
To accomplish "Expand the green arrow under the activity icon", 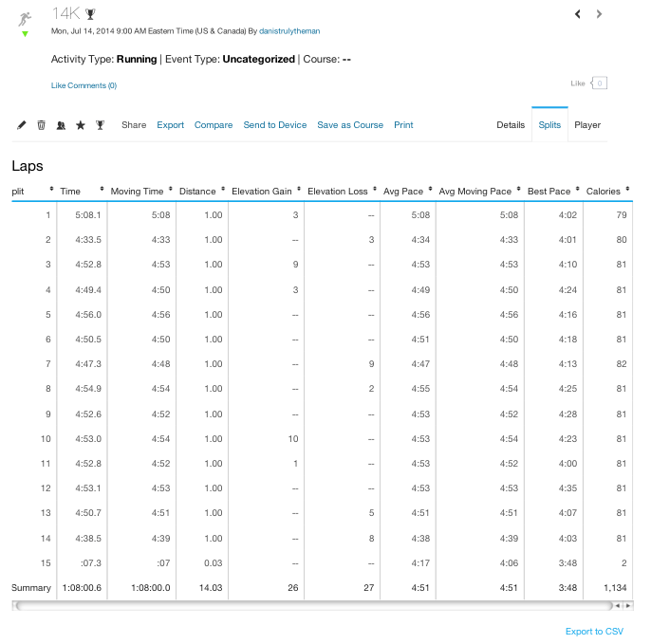I will pos(26,34).
